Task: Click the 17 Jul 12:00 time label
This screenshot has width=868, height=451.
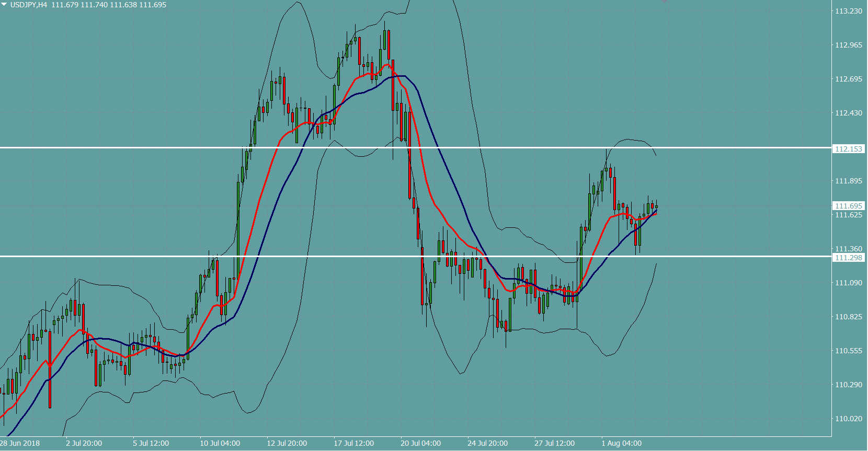Action: click(x=353, y=443)
